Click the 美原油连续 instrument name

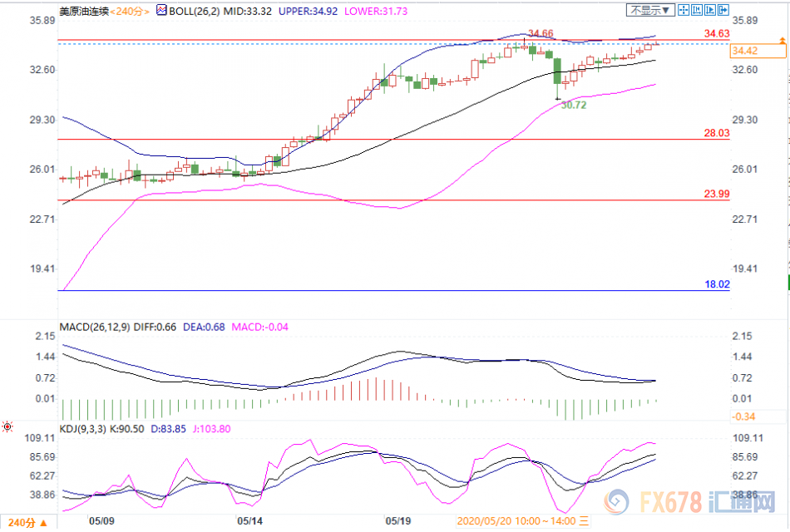point(84,12)
